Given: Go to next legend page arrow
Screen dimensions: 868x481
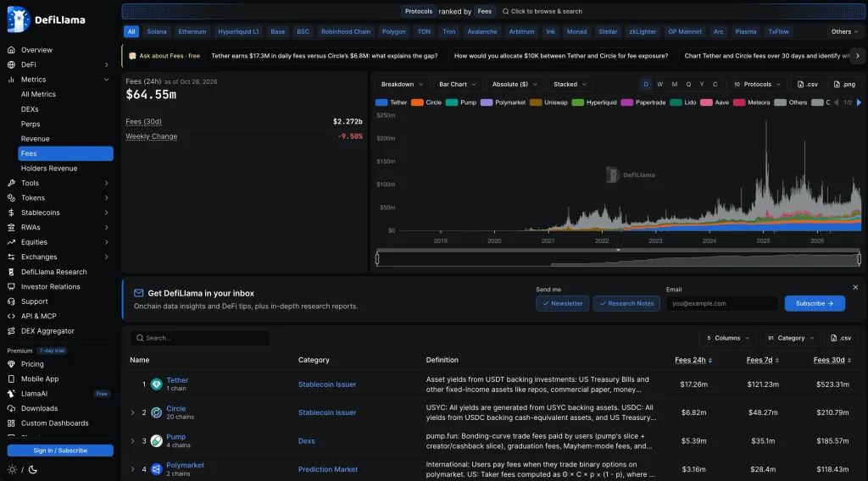Looking at the screenshot, I should pos(859,102).
